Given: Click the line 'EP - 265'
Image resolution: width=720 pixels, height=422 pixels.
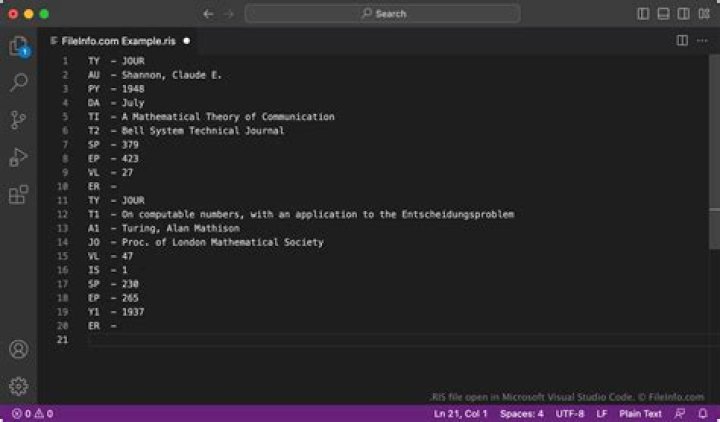Looking at the screenshot, I should [113, 298].
